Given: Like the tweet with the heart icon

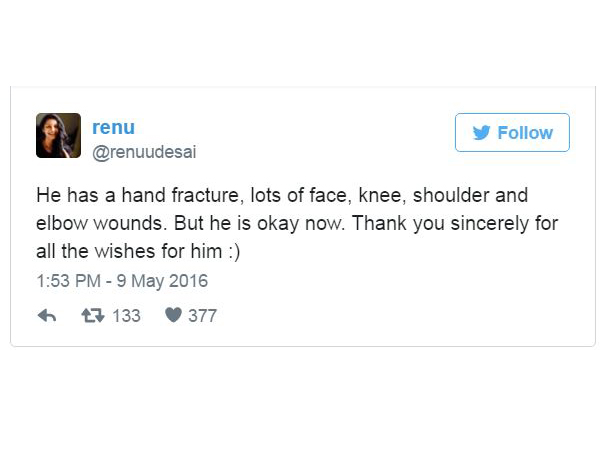Looking at the screenshot, I should (x=173, y=316).
